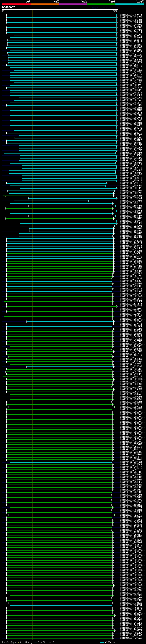
Task: Click the orange ~40% identity legend bar
Action: coord(45,4)
